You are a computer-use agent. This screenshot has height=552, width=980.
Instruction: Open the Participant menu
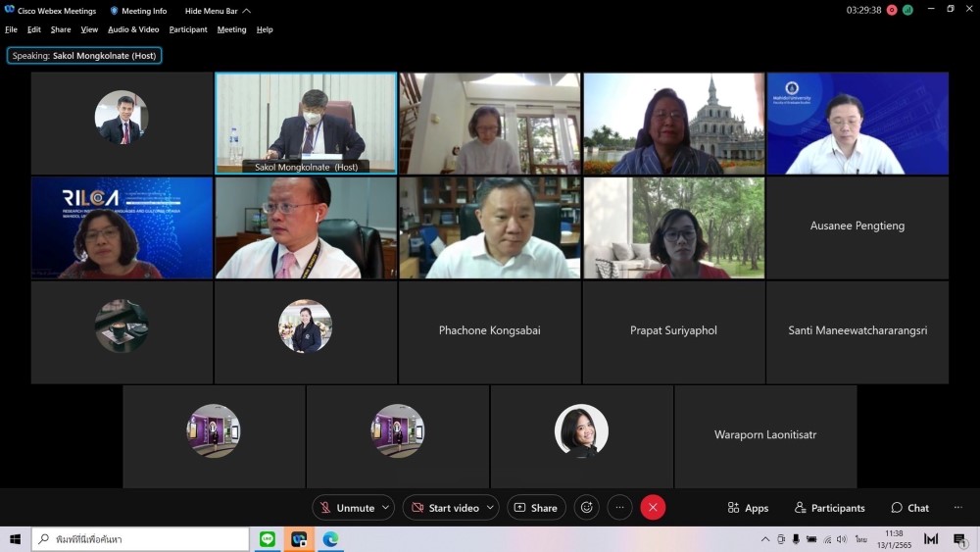(188, 29)
